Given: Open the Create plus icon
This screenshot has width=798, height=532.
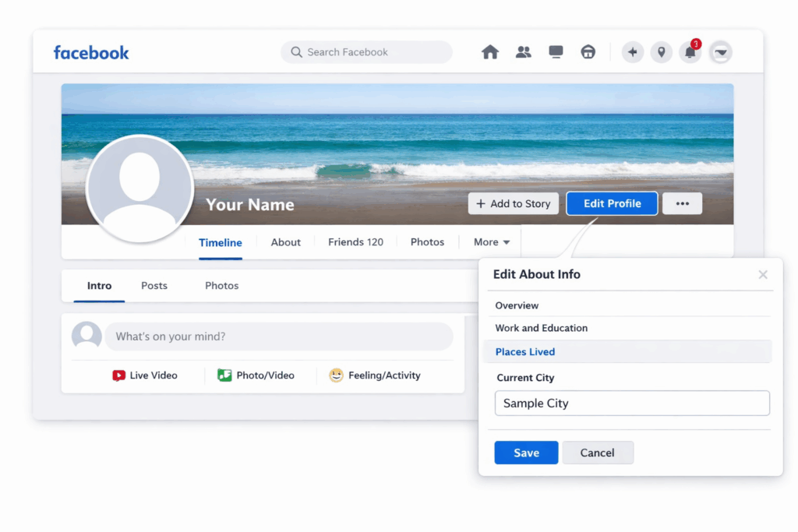Looking at the screenshot, I should pyautogui.click(x=632, y=51).
